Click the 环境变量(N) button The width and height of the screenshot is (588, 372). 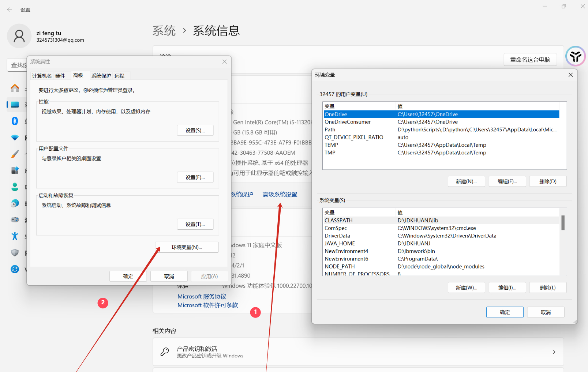[187, 247]
